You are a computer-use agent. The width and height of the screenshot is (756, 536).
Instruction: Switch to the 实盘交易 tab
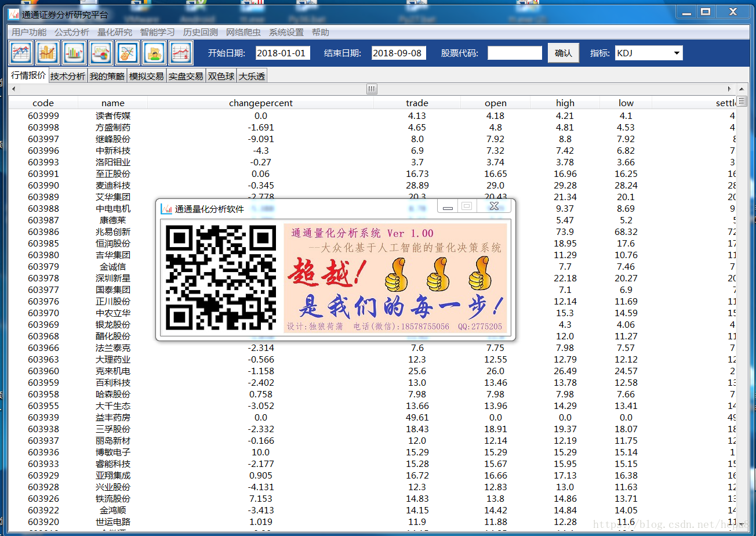pos(186,76)
